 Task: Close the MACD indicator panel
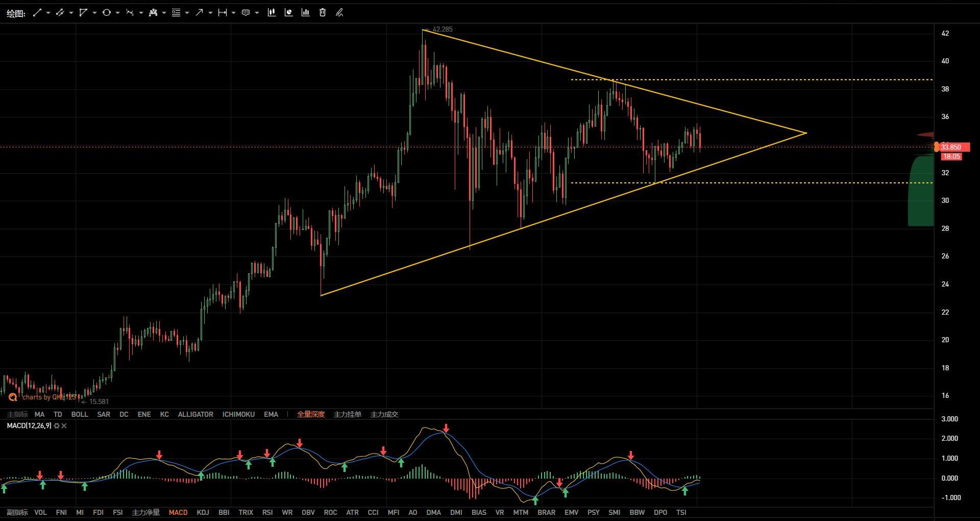coord(64,426)
